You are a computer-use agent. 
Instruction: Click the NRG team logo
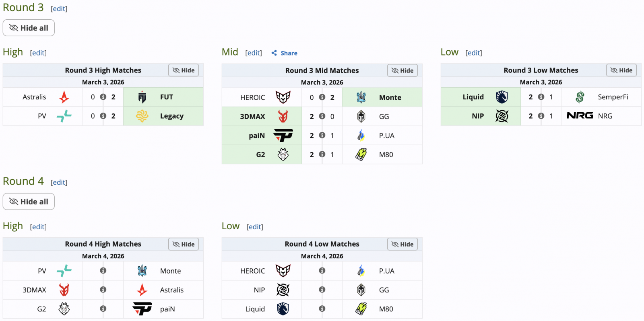(x=580, y=116)
